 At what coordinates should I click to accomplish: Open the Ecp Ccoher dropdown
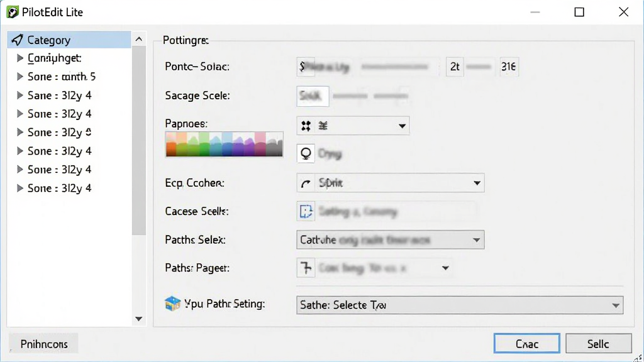(x=390, y=183)
